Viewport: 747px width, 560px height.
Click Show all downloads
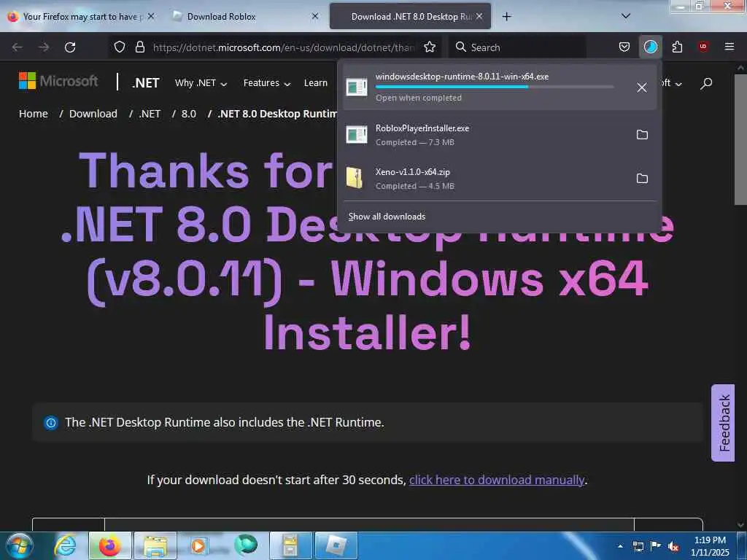coord(387,217)
